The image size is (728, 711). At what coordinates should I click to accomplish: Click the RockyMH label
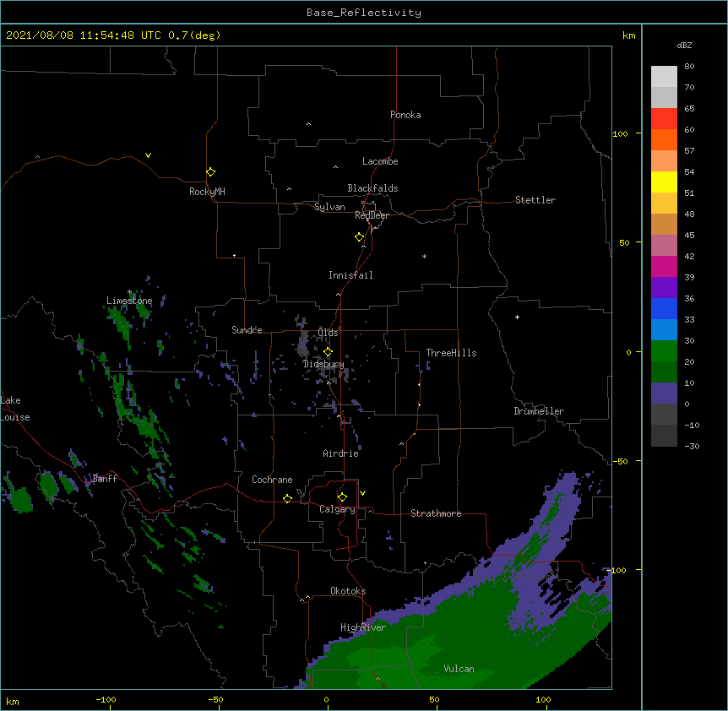pos(207,192)
